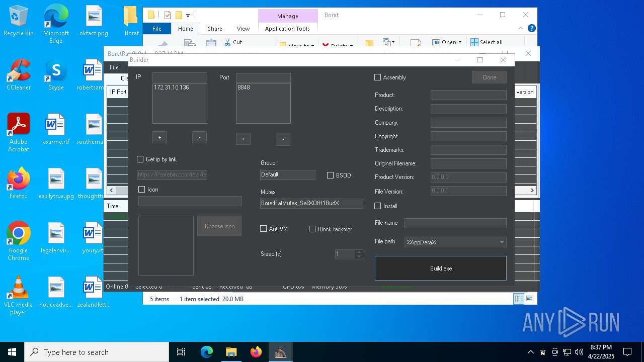Image resolution: width=644 pixels, height=362 pixels.
Task: Select 172.31.10.136 in the IP list
Action: [172, 87]
